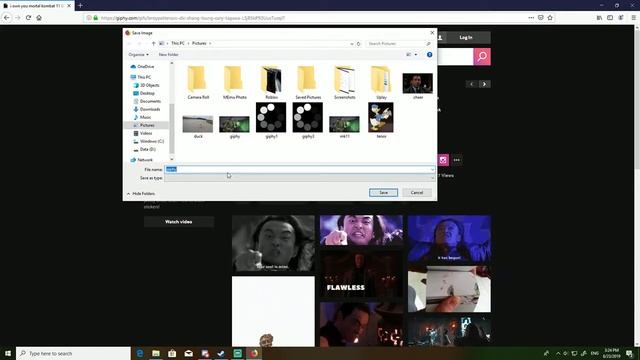Screen dimensions: 640x360
Task: Open the Saved Pictures folder
Action: (308, 82)
